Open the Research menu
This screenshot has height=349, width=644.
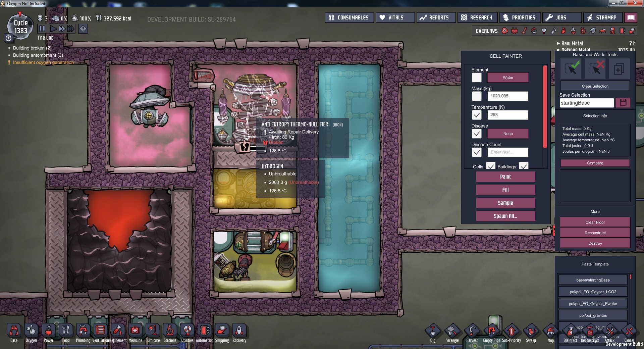(477, 17)
